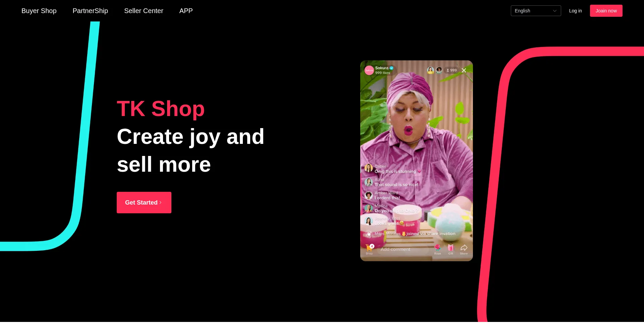Open Seller Center from the nav bar
Viewport: 644px width, 333px height.
pos(144,11)
